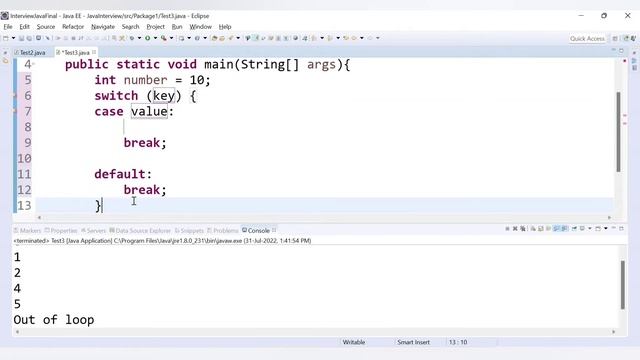This screenshot has height=360, width=640.
Task: Click the Save All toolbar icon
Action: pos(29,38)
